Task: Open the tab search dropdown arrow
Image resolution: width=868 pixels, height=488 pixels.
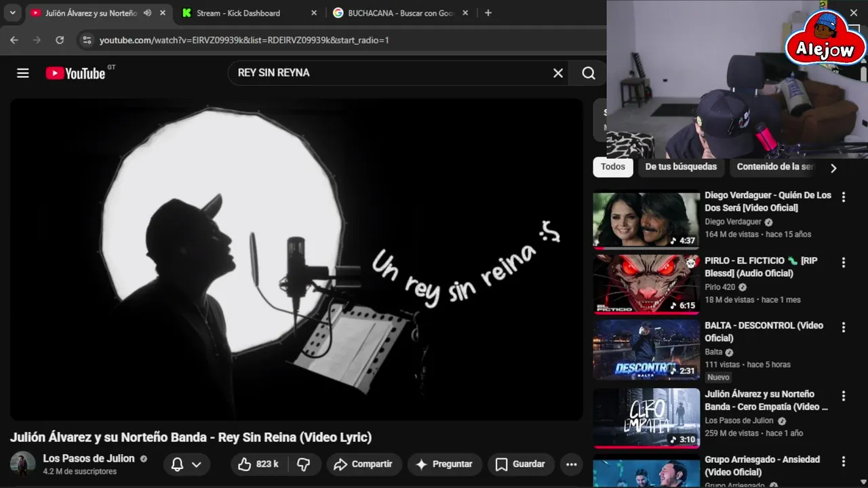Action: point(12,13)
